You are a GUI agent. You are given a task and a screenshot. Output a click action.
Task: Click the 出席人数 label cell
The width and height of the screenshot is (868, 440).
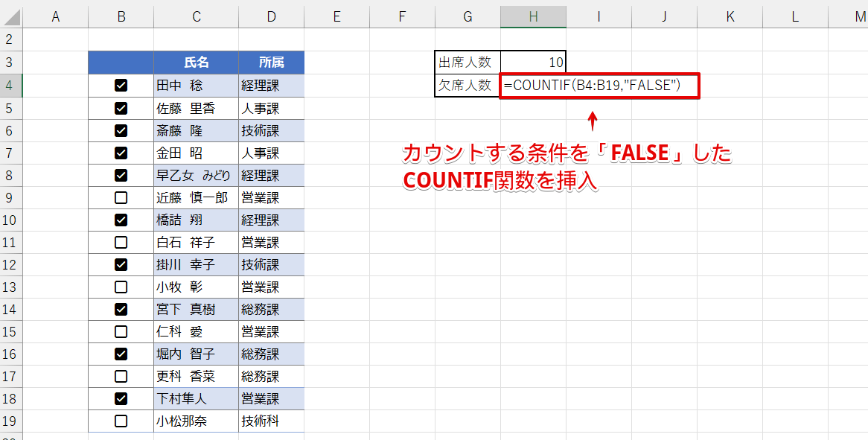pos(467,63)
